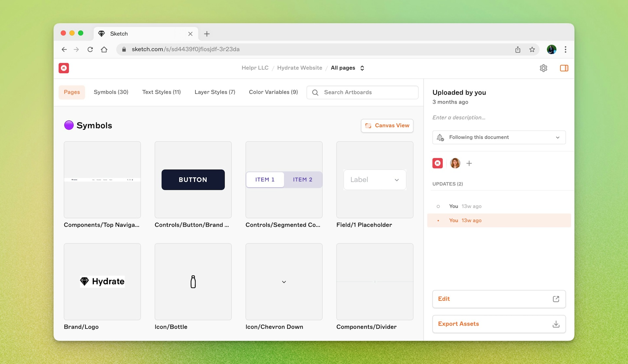
Task: Expand the Label dropdown in Field/1 Placeholder
Action: click(x=397, y=180)
